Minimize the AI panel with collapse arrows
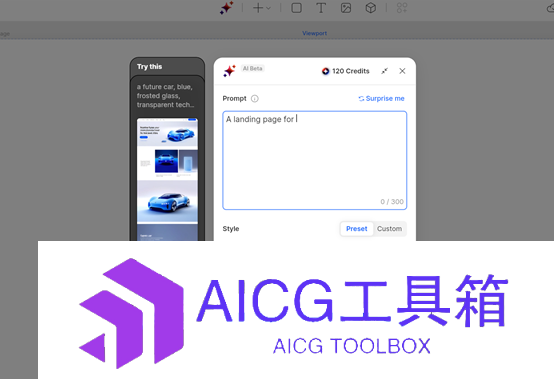Viewport: 554px width, 379px height. tap(384, 71)
